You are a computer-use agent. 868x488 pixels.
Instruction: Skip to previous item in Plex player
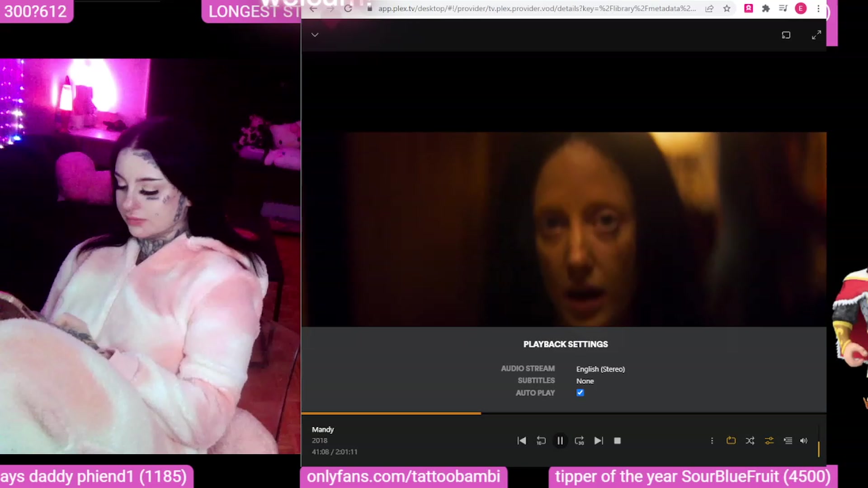(x=522, y=441)
